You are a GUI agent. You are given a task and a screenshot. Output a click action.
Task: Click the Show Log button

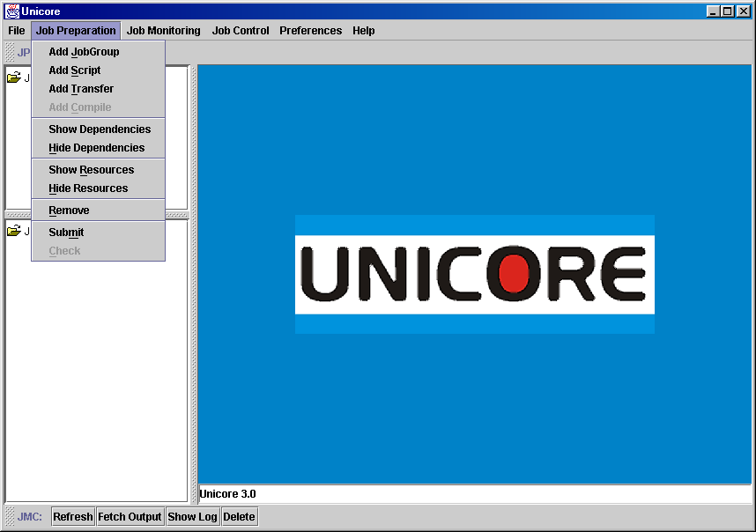pos(192,516)
